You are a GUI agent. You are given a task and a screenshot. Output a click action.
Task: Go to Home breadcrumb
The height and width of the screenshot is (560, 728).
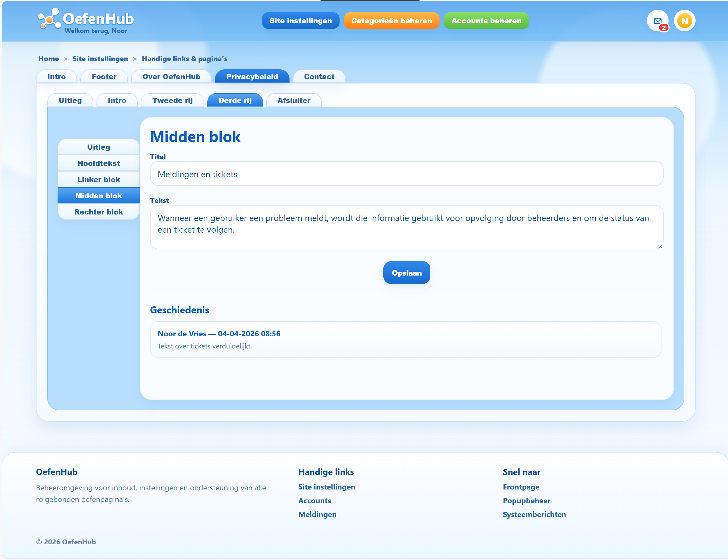tap(48, 59)
